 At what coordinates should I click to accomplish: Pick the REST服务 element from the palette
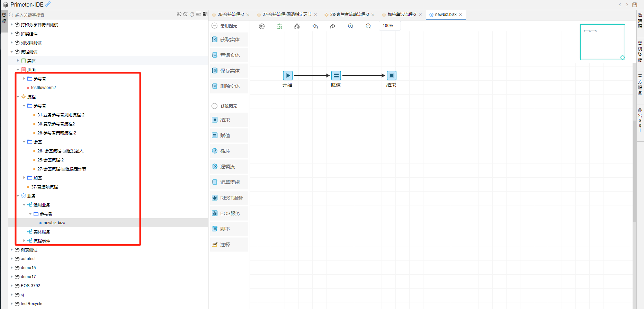tap(229, 198)
